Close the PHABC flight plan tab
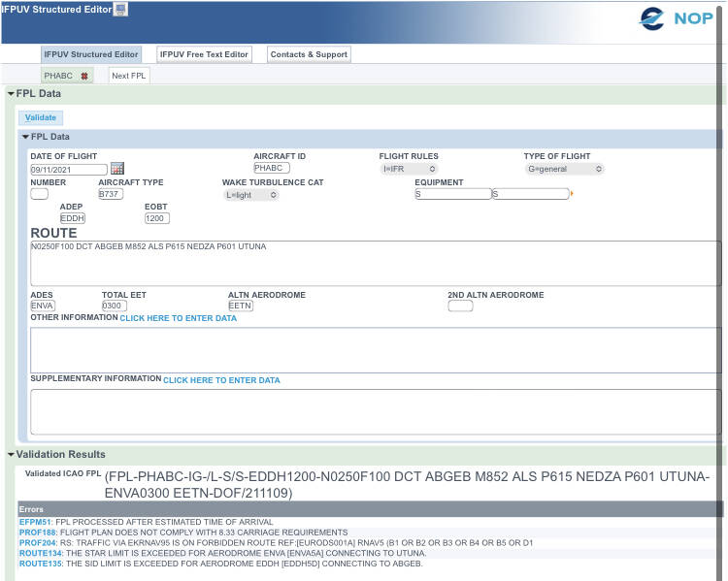Screen dimensions: 728x581 pyautogui.click(x=84, y=76)
